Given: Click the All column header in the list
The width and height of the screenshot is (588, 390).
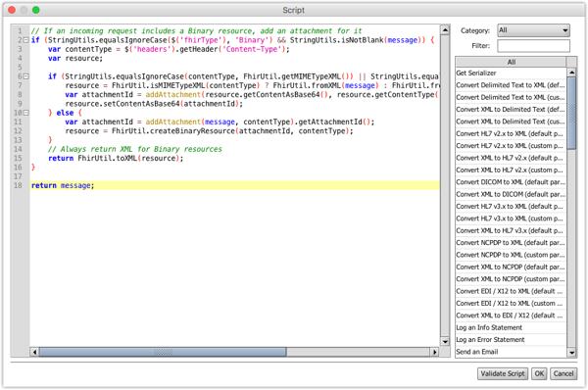Looking at the screenshot, I should click(511, 62).
